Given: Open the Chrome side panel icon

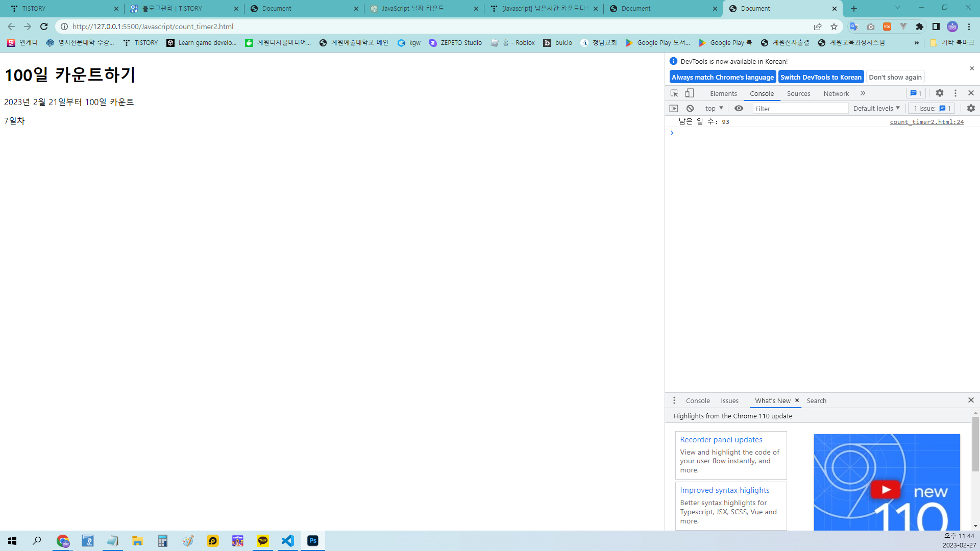Looking at the screenshot, I should click(x=936, y=27).
